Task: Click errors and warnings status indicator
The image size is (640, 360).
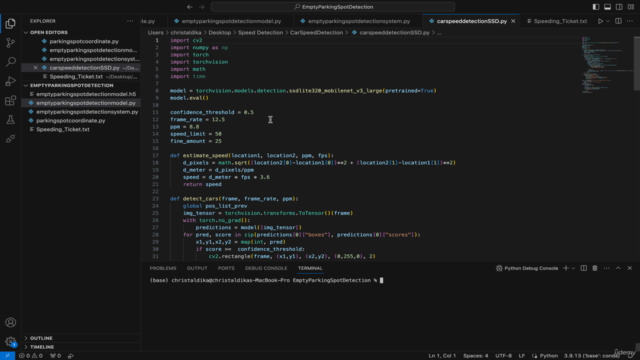Action: pos(31,356)
